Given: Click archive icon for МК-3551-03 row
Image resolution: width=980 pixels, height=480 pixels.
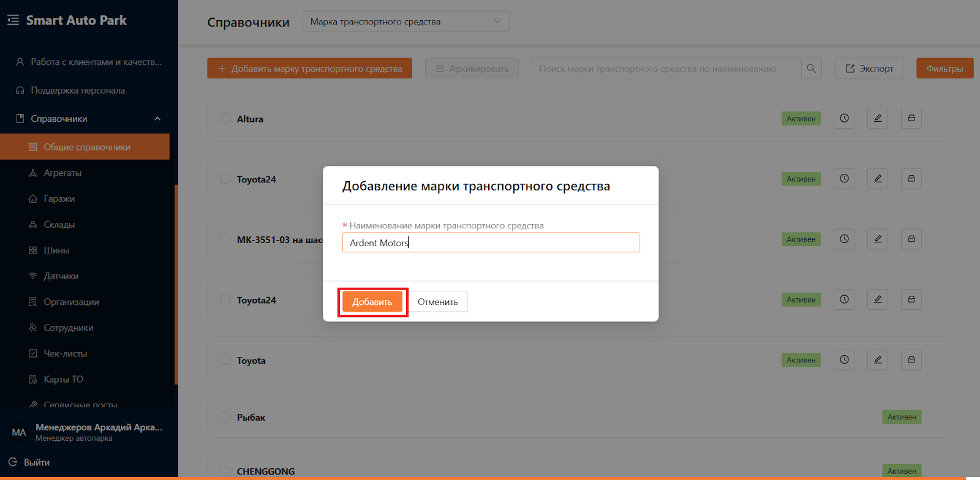Looking at the screenshot, I should 911,239.
